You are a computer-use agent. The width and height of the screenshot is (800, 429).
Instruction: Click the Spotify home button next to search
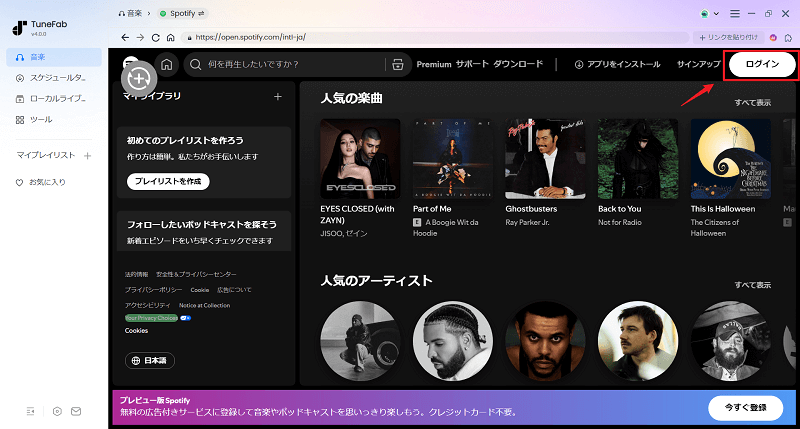coord(166,64)
